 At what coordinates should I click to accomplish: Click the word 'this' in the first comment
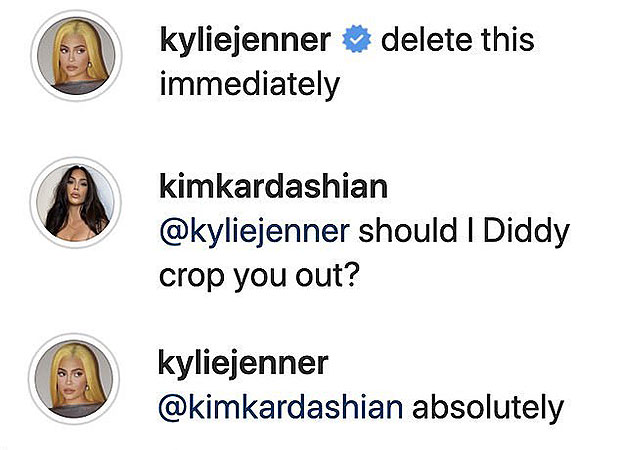tap(508, 40)
